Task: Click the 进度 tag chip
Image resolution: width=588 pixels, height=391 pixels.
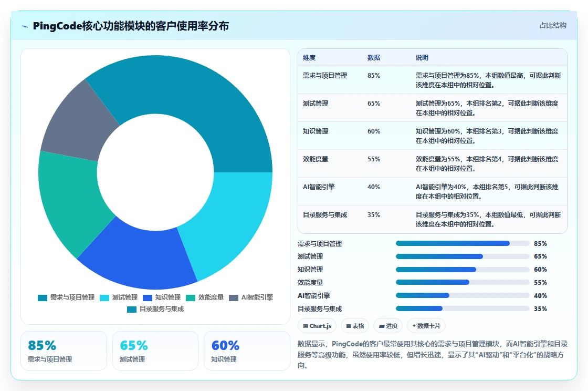Action: coord(388,326)
